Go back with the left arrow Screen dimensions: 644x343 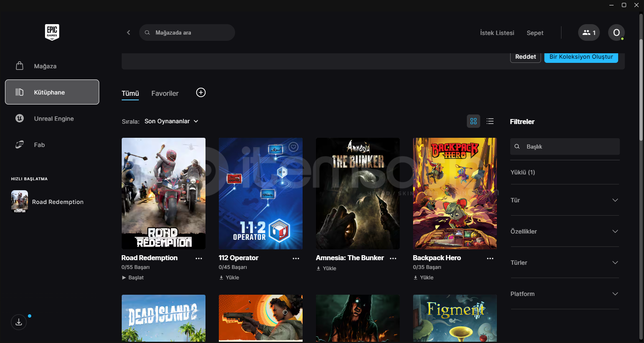click(x=128, y=32)
